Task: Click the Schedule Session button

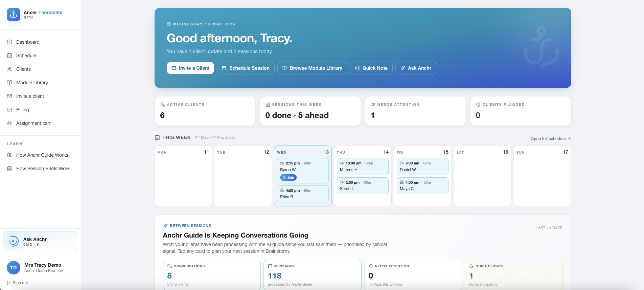Action: point(246,68)
